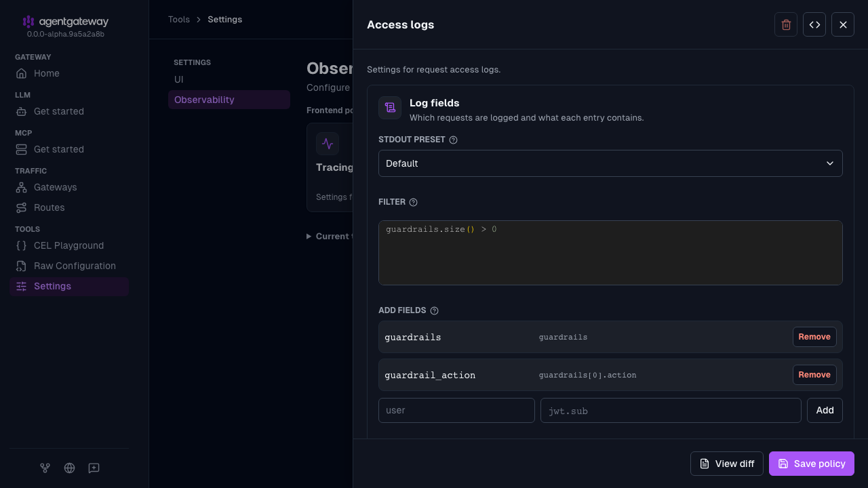Open Get started under MCP
The height and width of the screenshot is (488, 868).
click(69, 149)
